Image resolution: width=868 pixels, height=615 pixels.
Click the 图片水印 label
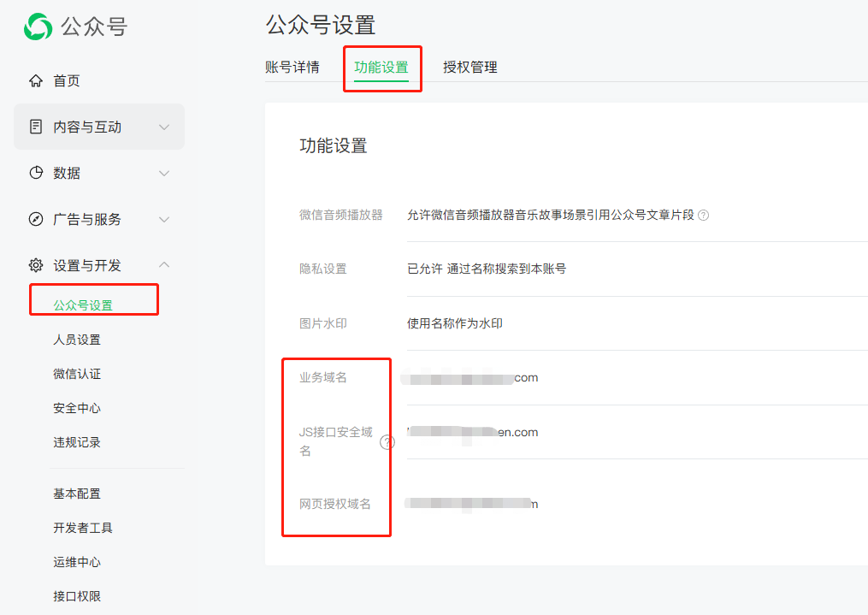point(323,323)
